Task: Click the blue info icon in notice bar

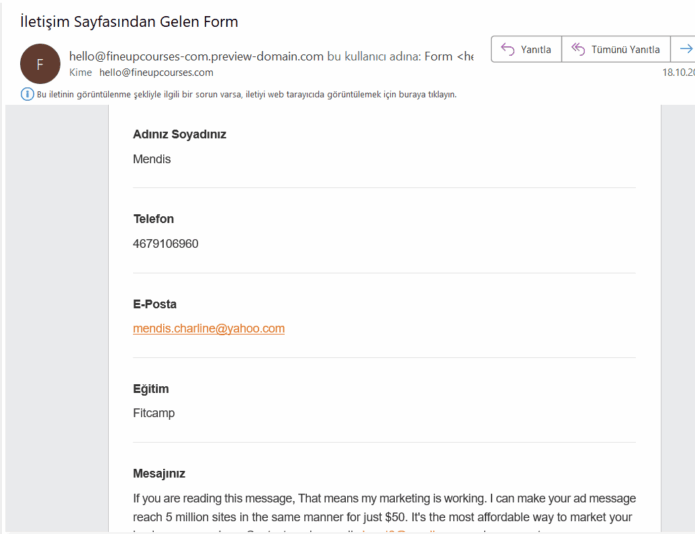Action: 27,94
